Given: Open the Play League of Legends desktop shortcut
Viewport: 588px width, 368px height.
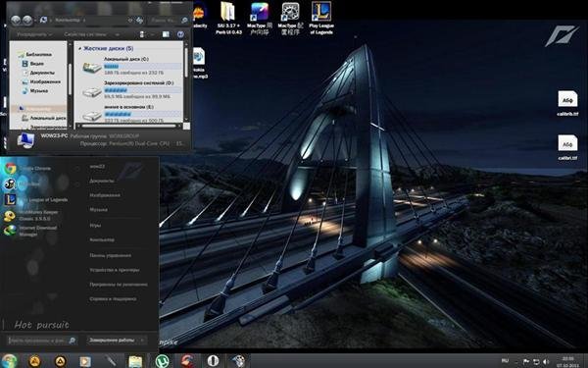Looking at the screenshot, I should pos(321,18).
